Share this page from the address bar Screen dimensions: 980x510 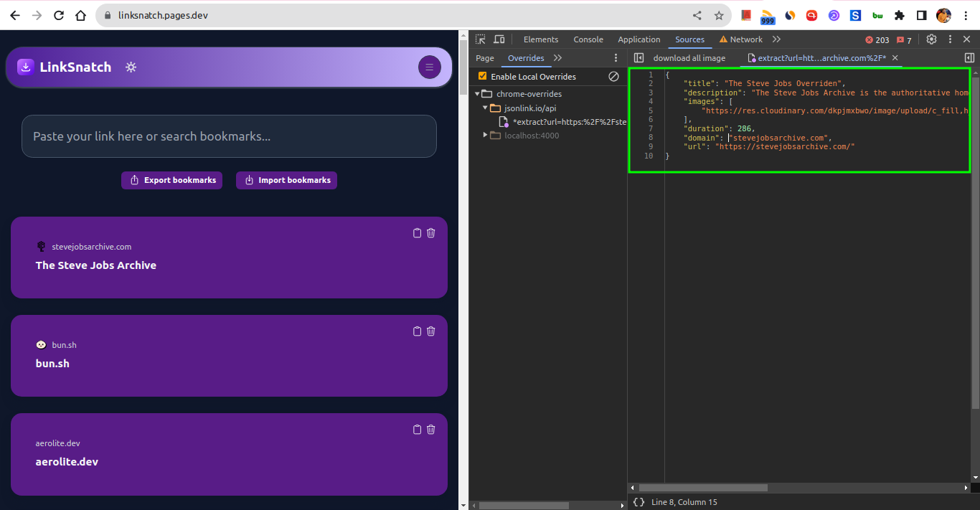[x=697, y=15]
